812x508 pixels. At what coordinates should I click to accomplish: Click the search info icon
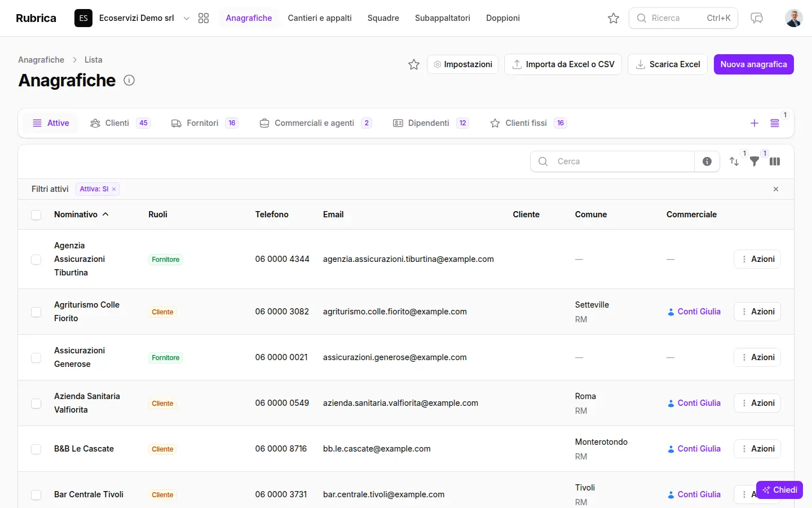click(x=707, y=161)
